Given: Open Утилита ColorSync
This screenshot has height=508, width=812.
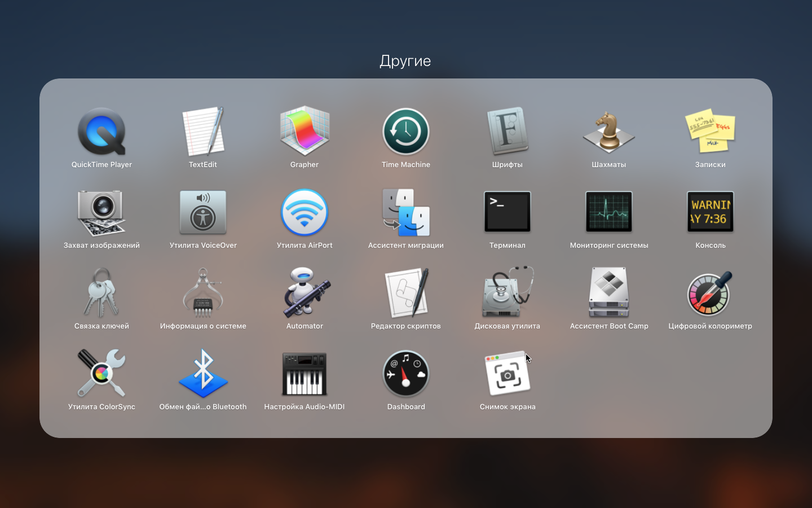Looking at the screenshot, I should click(101, 374).
